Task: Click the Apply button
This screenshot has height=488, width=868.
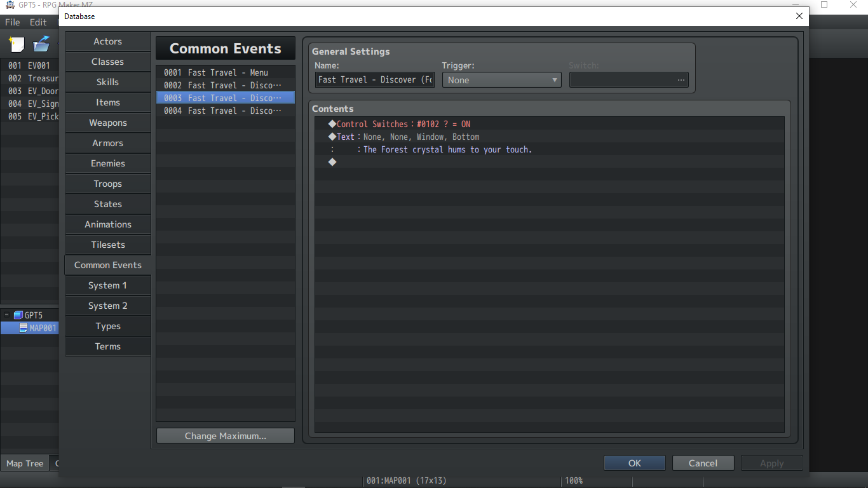Action: (x=772, y=463)
